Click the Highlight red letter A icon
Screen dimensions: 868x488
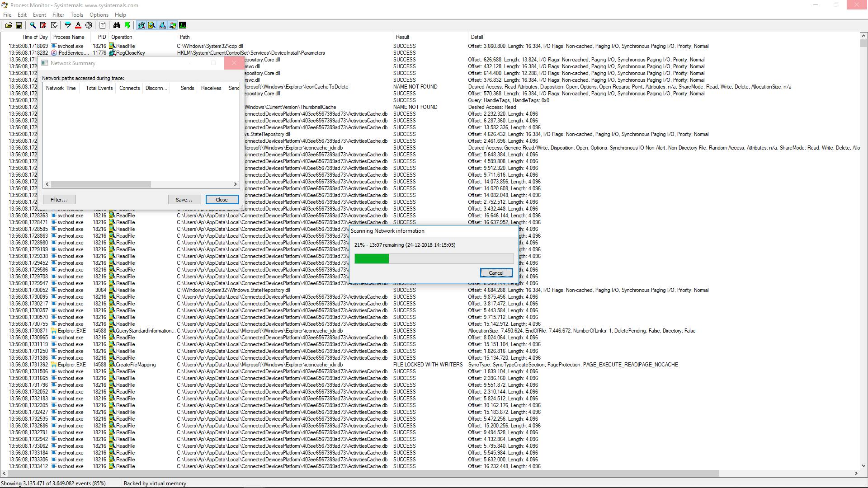click(78, 26)
